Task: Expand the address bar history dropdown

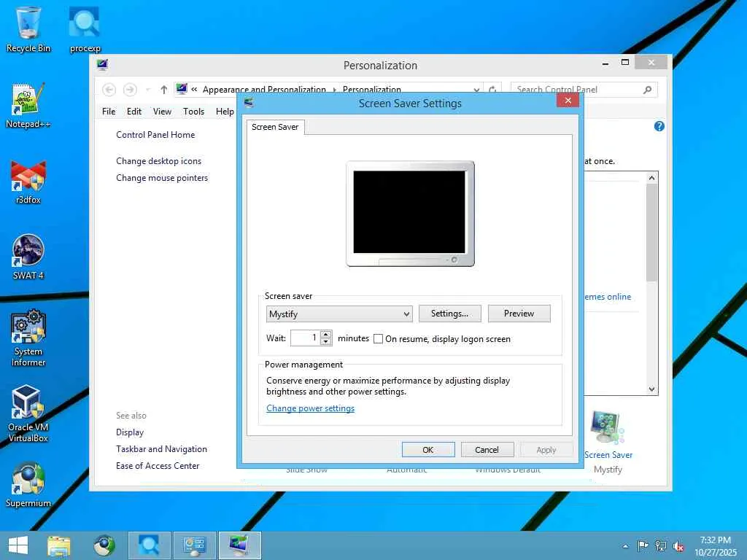Action: click(476, 90)
